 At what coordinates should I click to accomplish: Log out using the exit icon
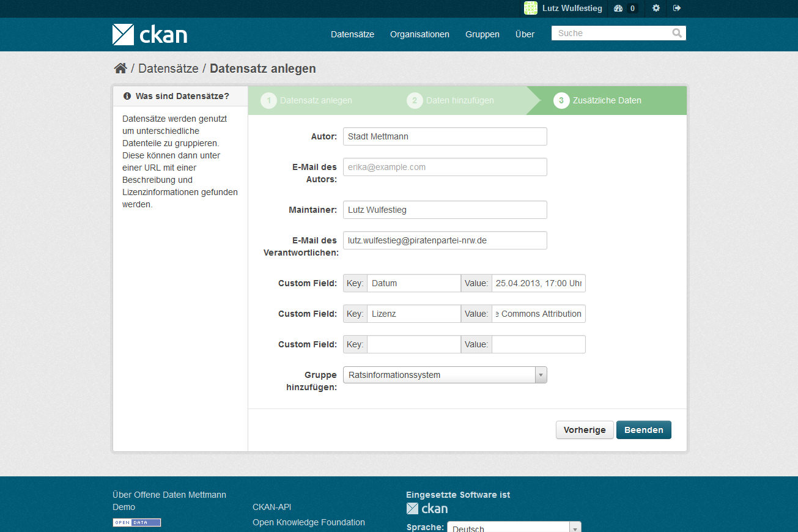coord(677,9)
